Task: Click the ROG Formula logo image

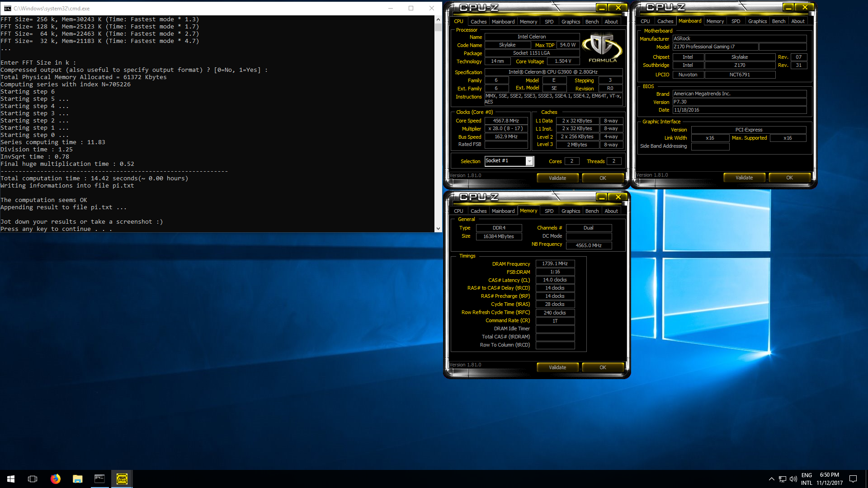Action: pos(602,48)
